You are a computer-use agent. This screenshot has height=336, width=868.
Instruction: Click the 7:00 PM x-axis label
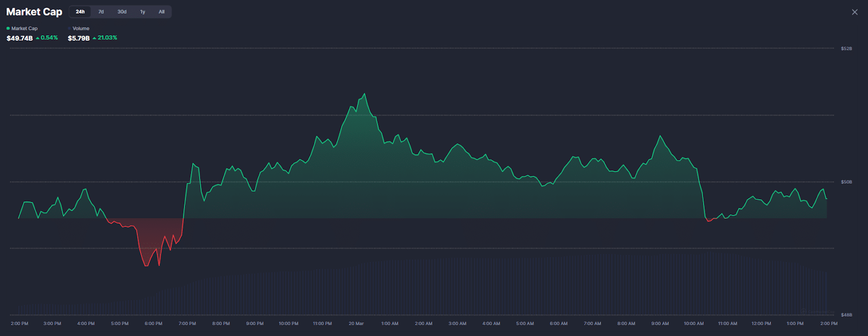[187, 324]
